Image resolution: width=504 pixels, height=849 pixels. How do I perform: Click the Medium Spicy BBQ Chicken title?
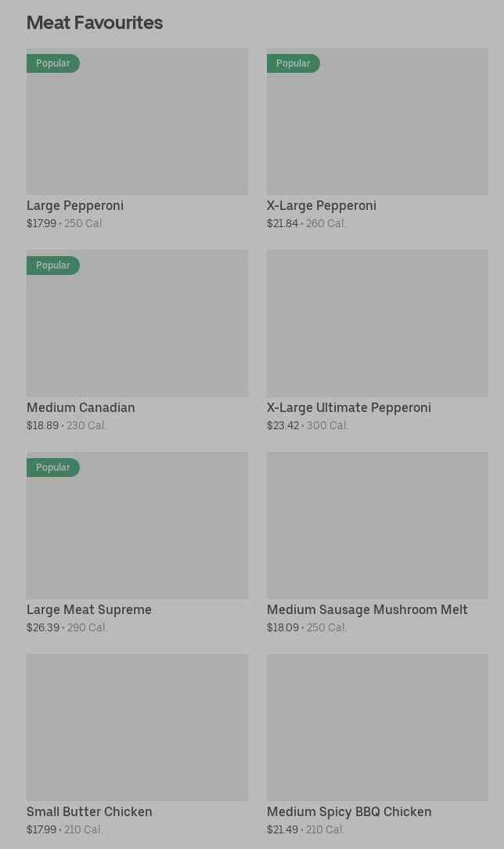(x=349, y=811)
